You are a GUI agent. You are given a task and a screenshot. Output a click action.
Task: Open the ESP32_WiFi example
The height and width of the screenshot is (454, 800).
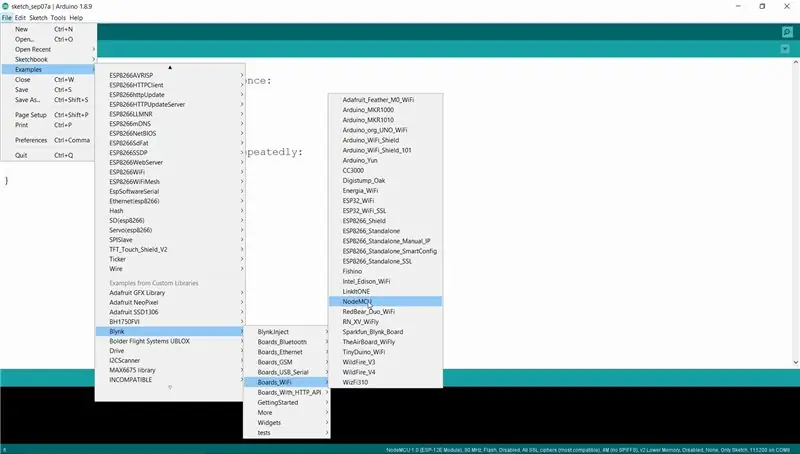386,200
